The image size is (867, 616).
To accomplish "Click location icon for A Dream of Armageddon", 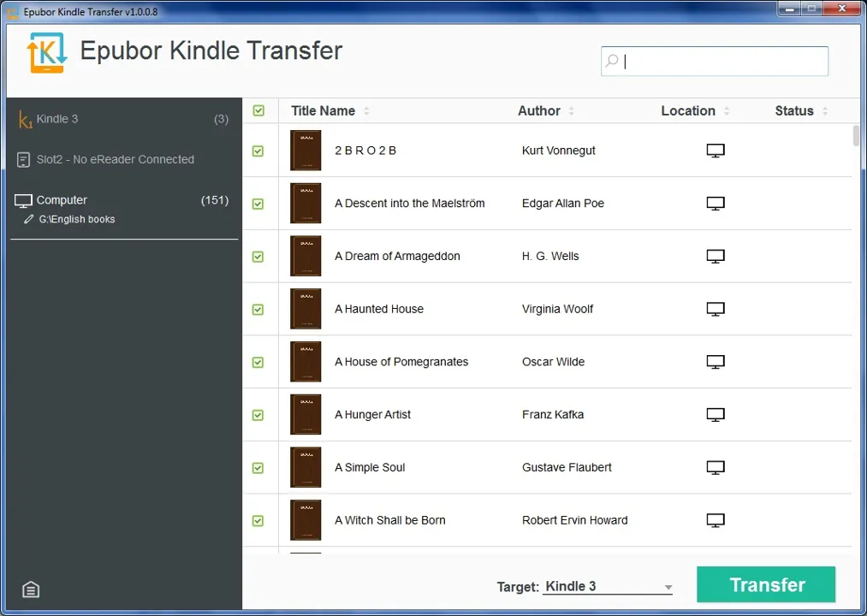I will 716,256.
